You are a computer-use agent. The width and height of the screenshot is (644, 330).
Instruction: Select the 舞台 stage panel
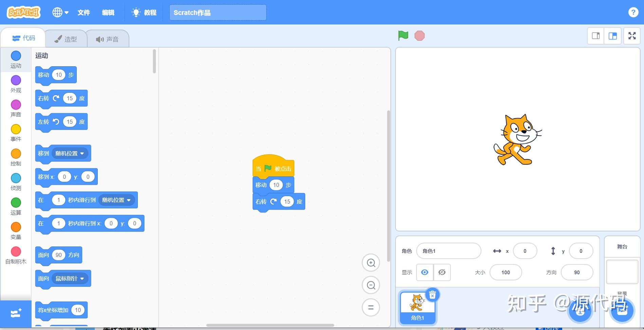pyautogui.click(x=622, y=247)
